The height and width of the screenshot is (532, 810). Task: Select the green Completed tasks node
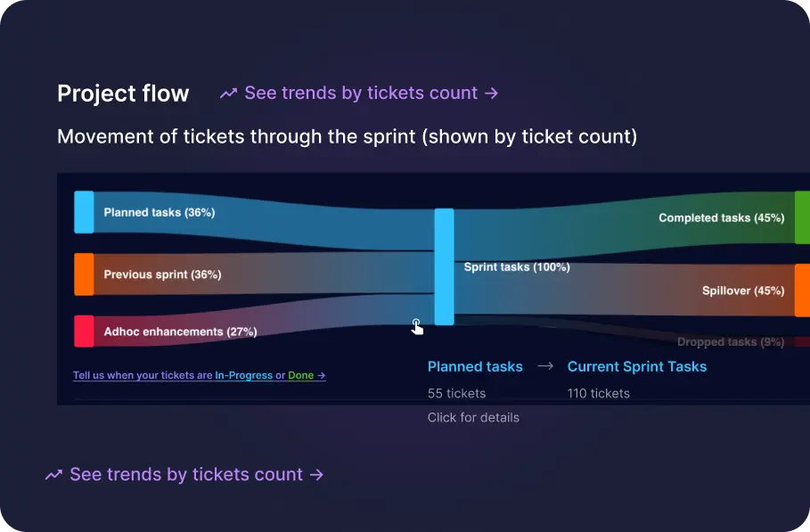[x=802, y=217]
